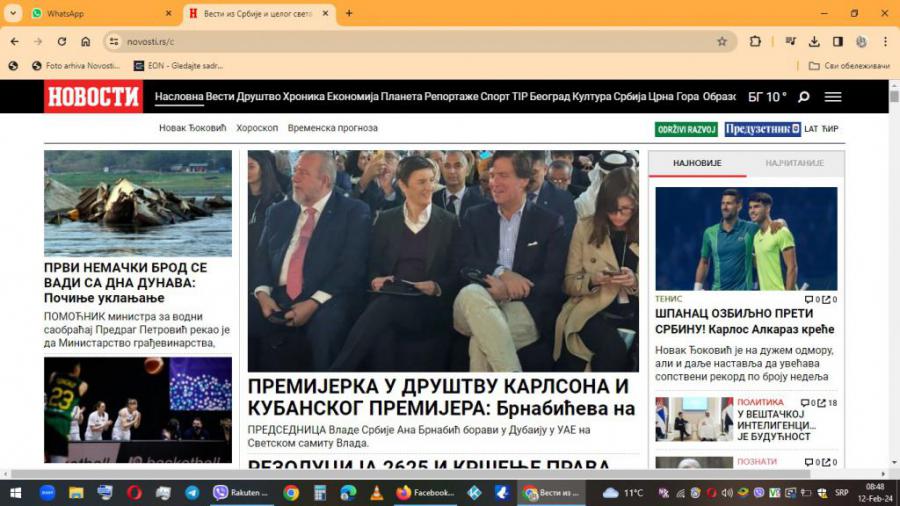
Task: Open the Временска прогноза link
Action: coord(333,128)
